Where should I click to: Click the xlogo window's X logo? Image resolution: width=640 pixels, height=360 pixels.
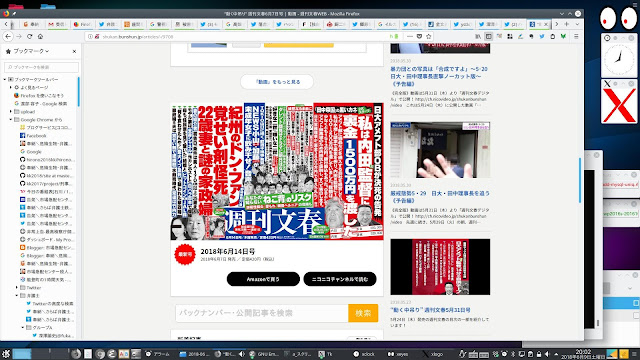(619, 105)
